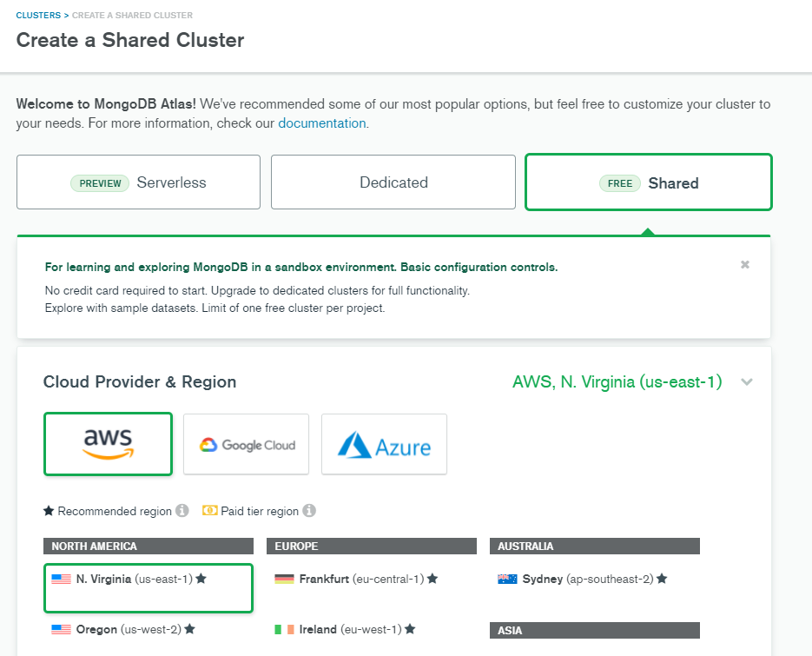Open the documentation link

coord(322,123)
